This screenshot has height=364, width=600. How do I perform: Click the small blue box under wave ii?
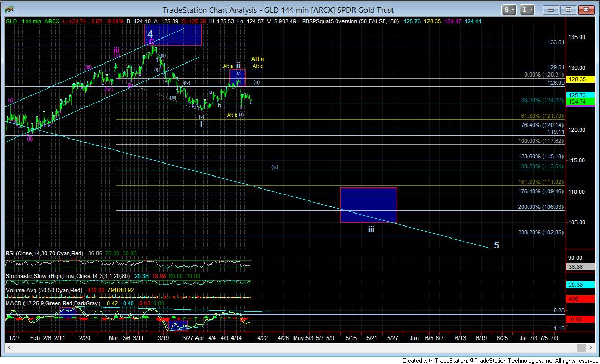(237, 78)
